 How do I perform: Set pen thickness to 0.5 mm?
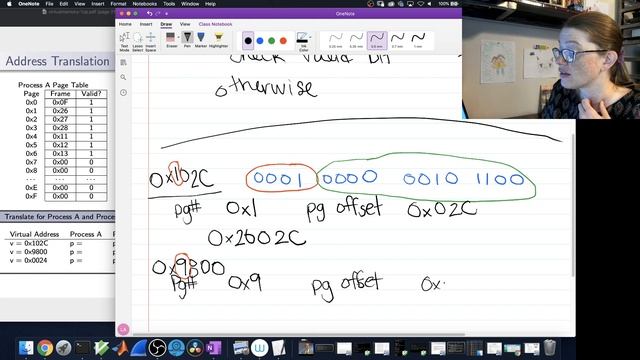tap(377, 41)
